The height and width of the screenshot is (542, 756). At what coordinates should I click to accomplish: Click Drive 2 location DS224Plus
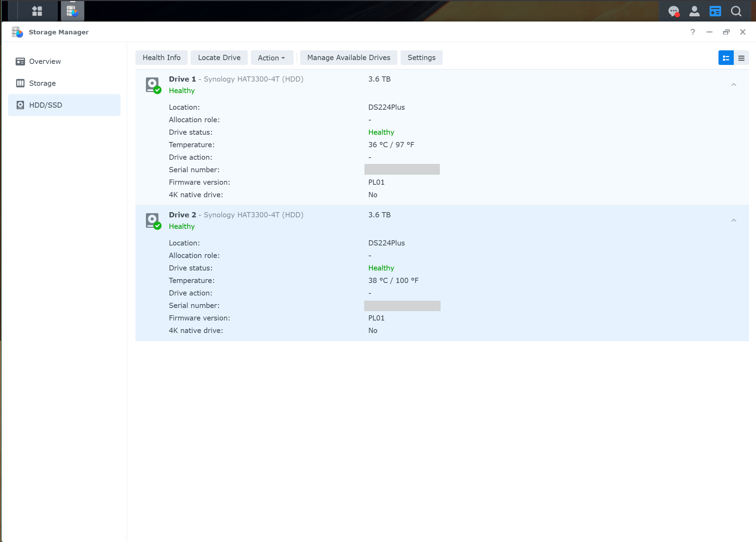pyautogui.click(x=386, y=243)
